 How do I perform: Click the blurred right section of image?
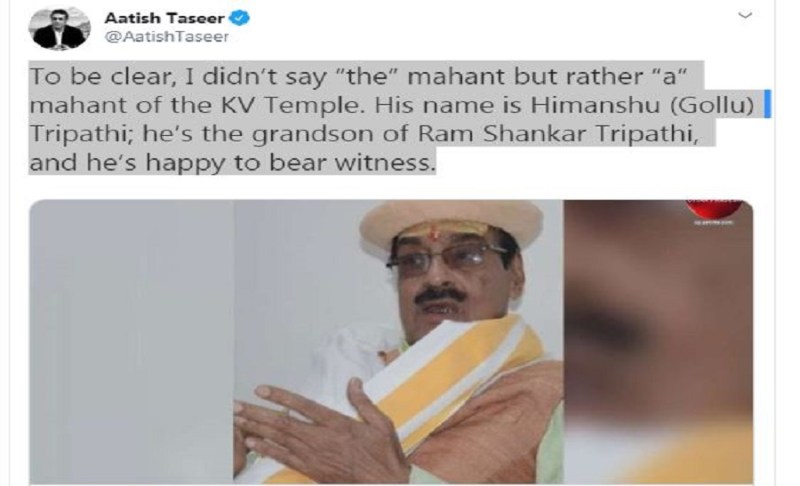pyautogui.click(x=658, y=341)
